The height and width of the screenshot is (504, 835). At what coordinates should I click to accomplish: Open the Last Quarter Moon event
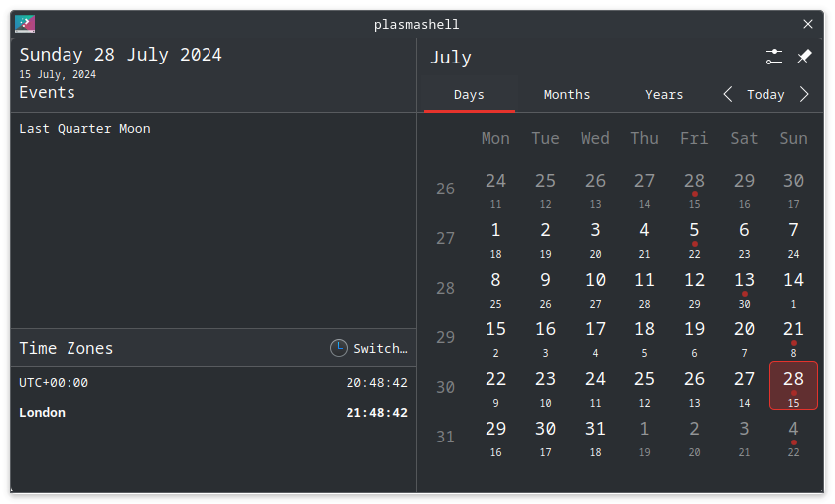(84, 129)
